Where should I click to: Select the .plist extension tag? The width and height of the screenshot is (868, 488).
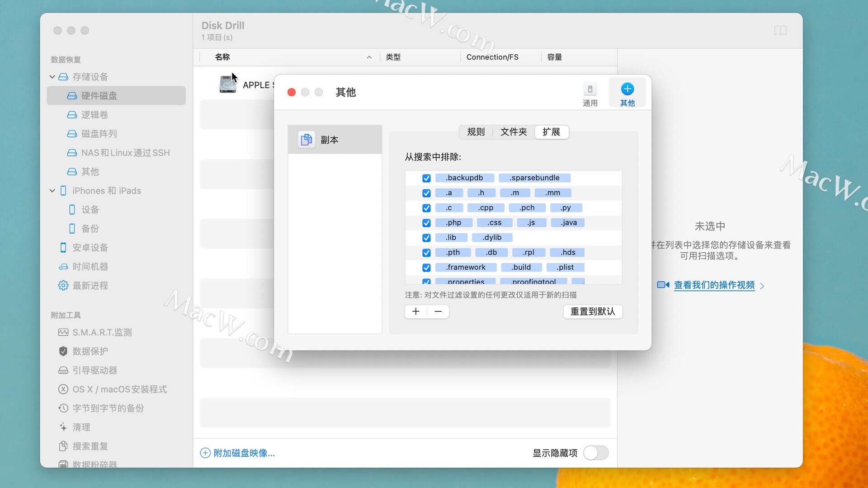(x=565, y=267)
